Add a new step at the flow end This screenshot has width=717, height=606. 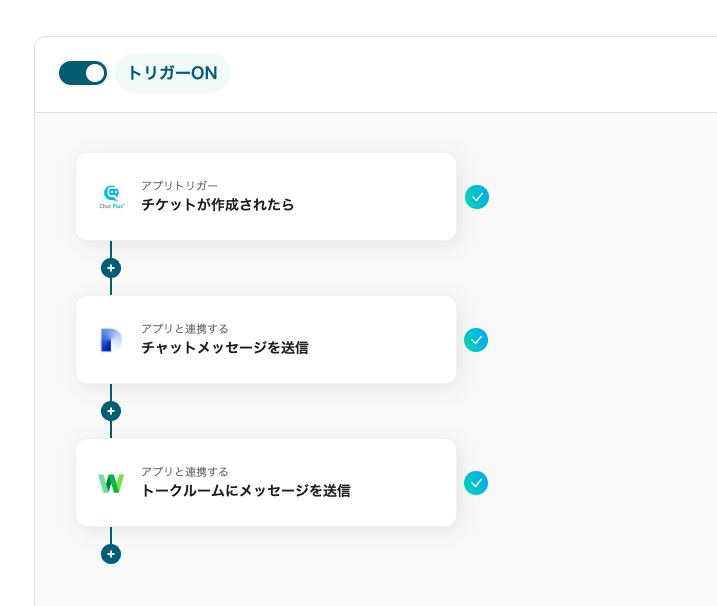tap(111, 554)
